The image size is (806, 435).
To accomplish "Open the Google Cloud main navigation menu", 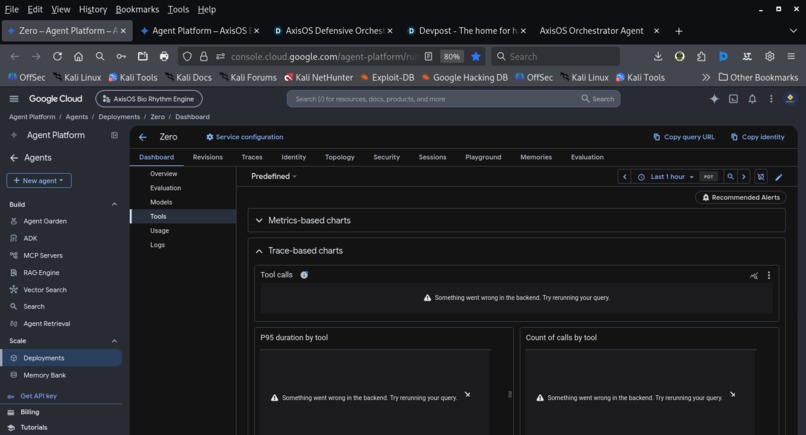I will point(14,99).
